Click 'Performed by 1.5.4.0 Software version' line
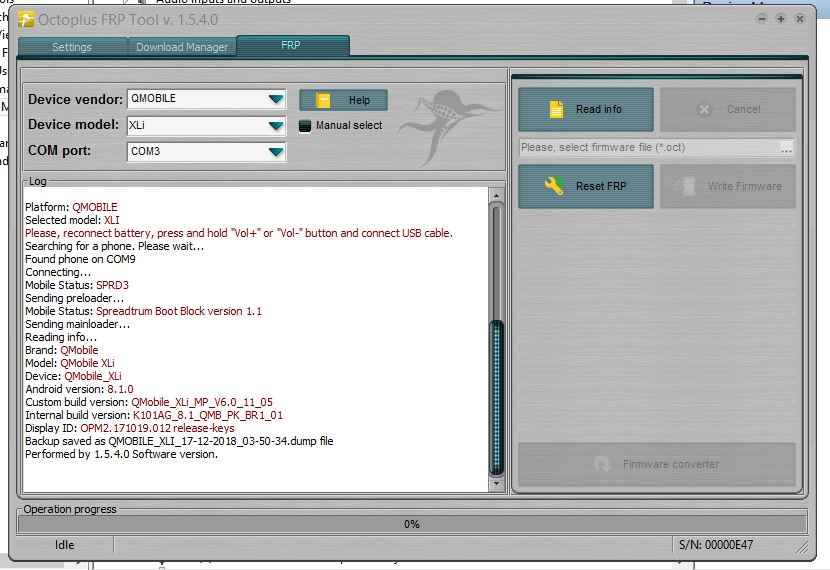The image size is (830, 570). click(121, 454)
